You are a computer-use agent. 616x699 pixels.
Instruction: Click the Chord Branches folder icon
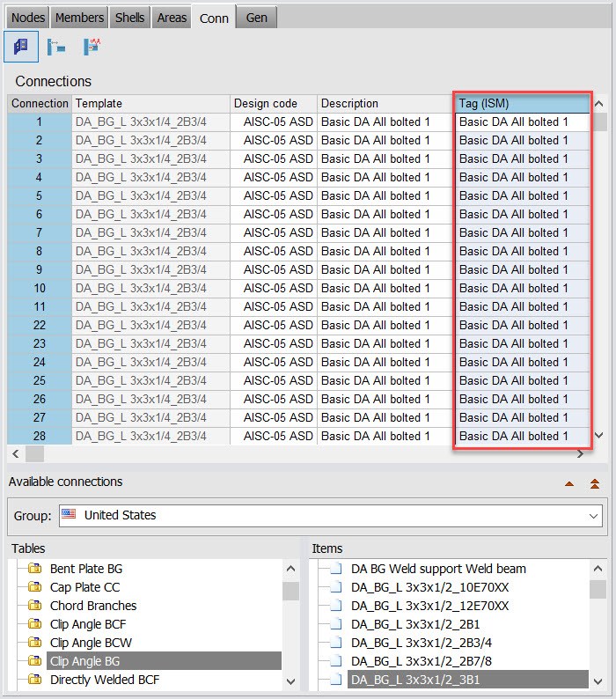click(x=34, y=606)
